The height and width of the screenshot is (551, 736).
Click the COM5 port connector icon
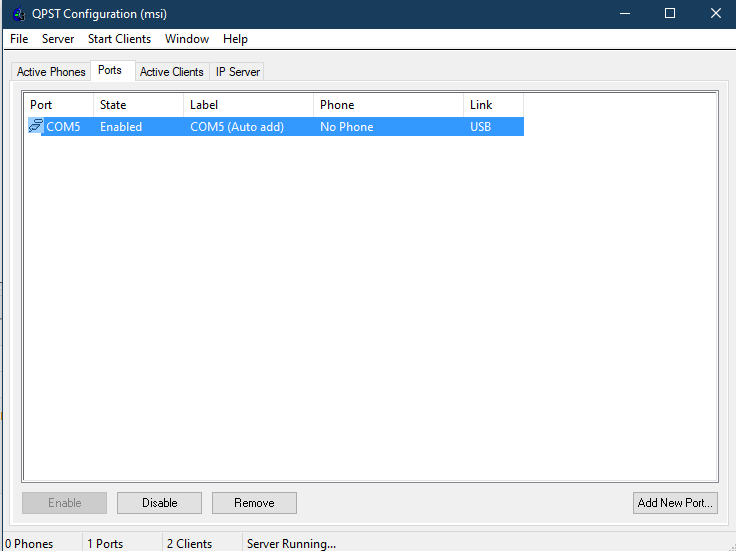point(36,126)
